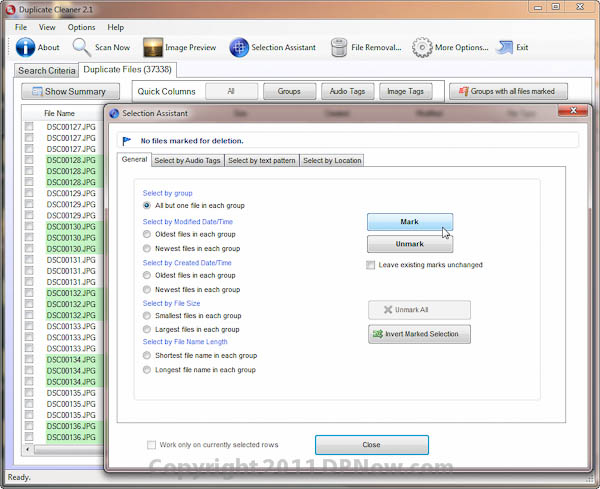
Task: Open More Options gear icon
Action: (422, 47)
